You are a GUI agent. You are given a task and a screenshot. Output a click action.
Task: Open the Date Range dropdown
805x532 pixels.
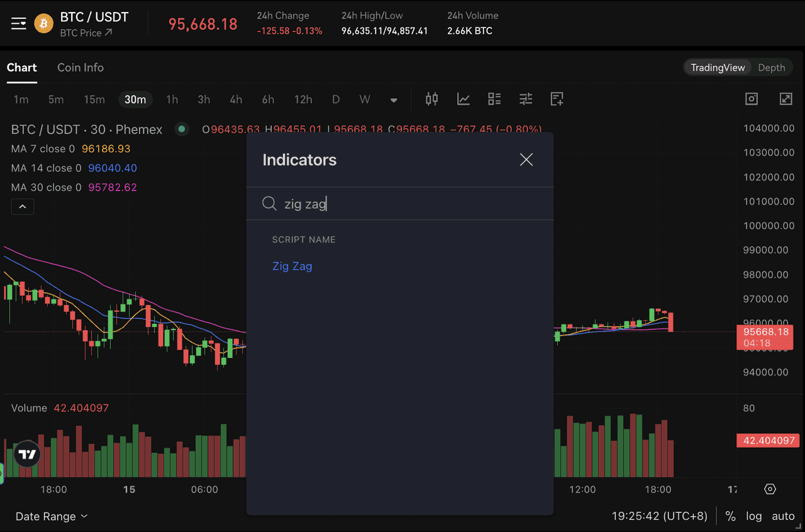52,516
